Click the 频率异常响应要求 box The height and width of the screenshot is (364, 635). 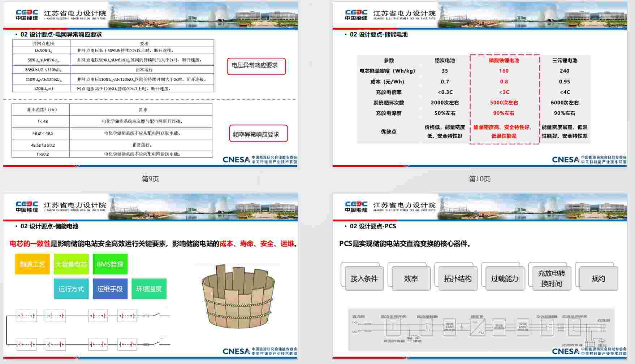pyautogui.click(x=258, y=134)
